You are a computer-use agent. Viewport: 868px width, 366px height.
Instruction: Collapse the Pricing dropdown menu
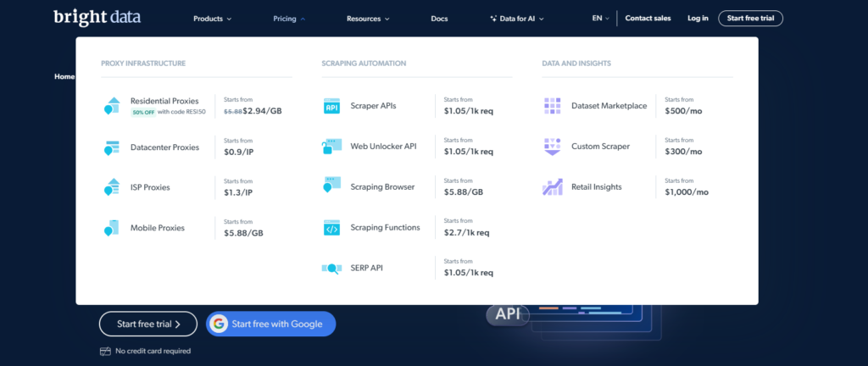(289, 19)
